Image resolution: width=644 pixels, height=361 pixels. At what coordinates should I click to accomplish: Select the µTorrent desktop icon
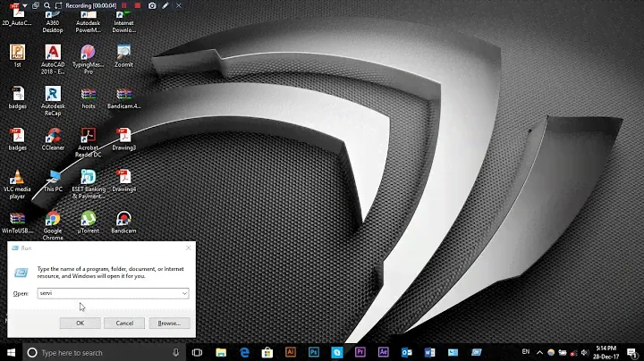click(x=88, y=220)
